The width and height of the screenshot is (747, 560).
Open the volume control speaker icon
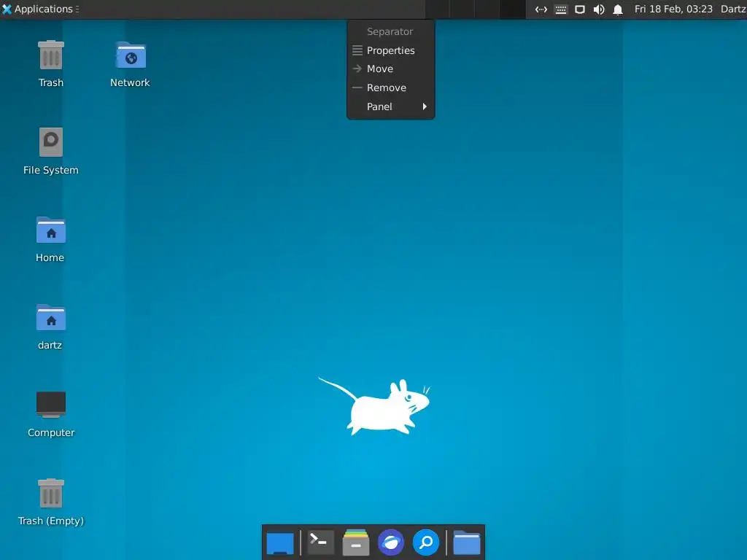(599, 9)
